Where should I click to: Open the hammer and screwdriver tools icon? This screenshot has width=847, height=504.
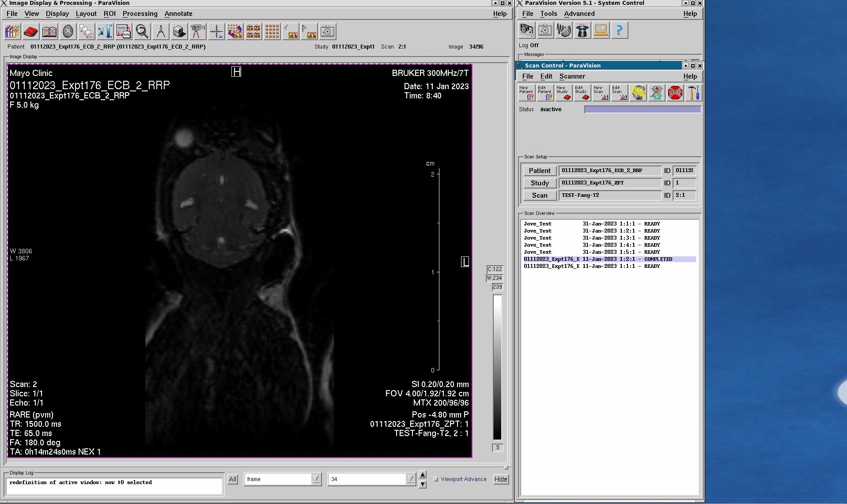[693, 93]
